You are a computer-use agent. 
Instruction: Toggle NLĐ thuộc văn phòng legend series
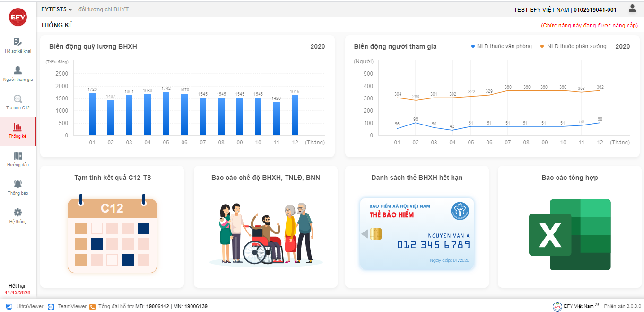pos(502,46)
